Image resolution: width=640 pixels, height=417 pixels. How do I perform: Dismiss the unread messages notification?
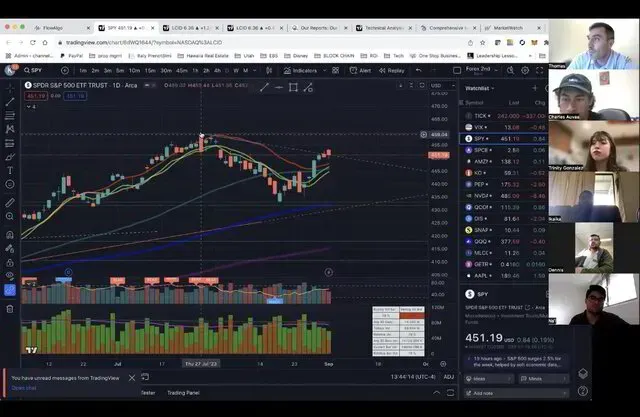coord(132,378)
